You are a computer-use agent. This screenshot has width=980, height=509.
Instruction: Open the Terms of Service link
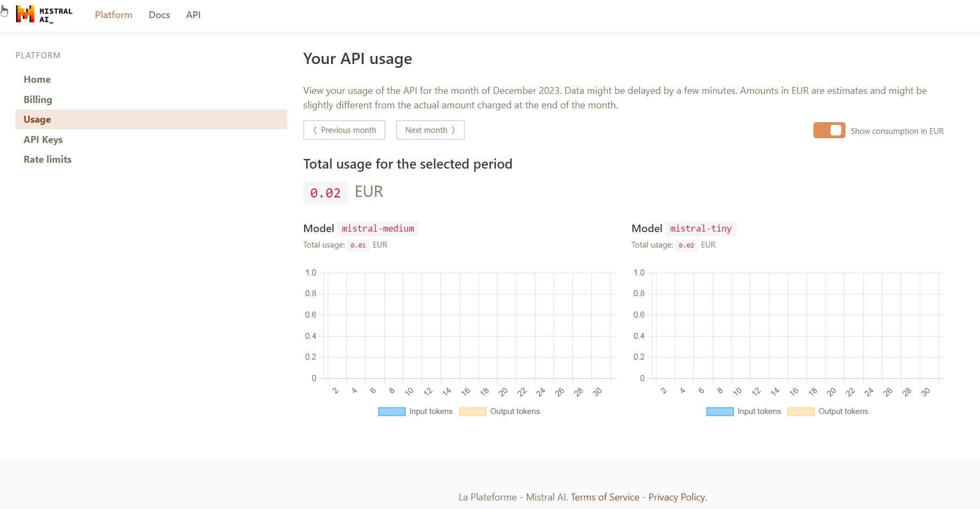605,497
